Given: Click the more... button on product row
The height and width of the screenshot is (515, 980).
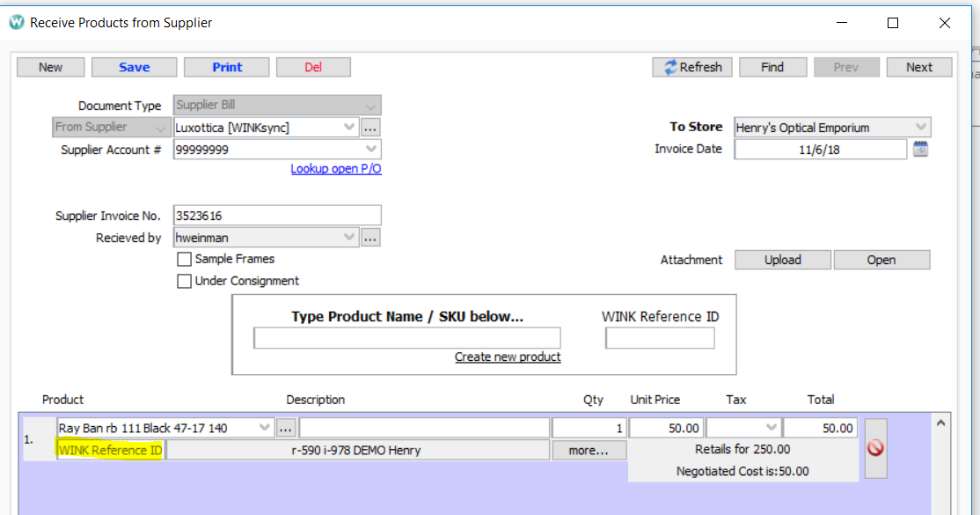Looking at the screenshot, I should [589, 449].
